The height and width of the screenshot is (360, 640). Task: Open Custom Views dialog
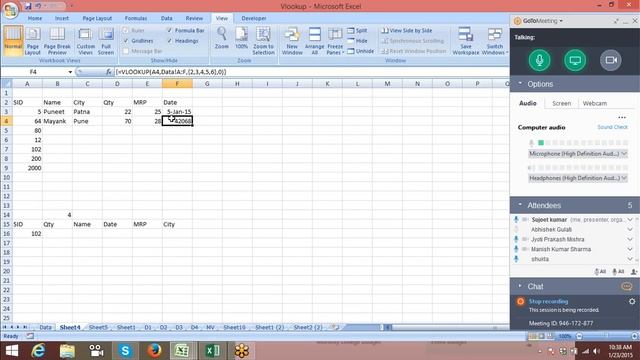pyautogui.click(x=85, y=40)
